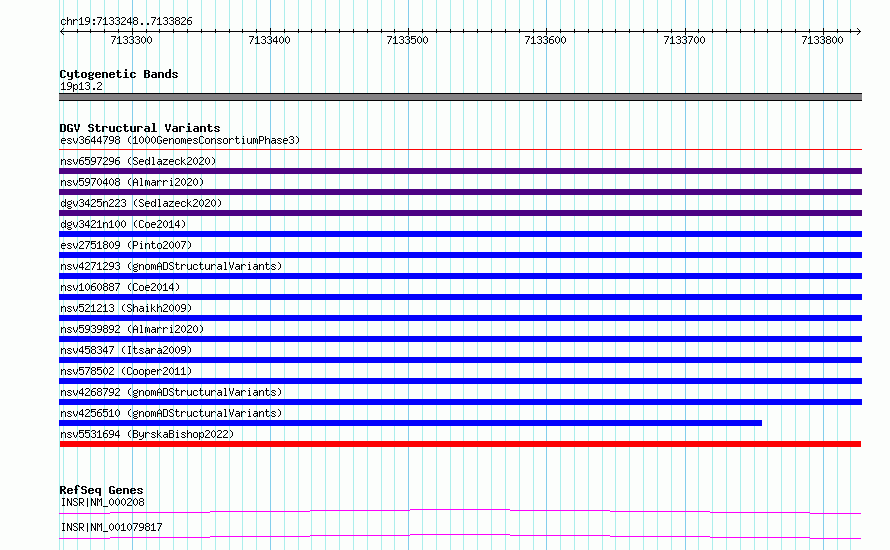Select variant label esv2751809 (Pinto2007)
The width and height of the screenshot is (890, 550).
(x=126, y=245)
